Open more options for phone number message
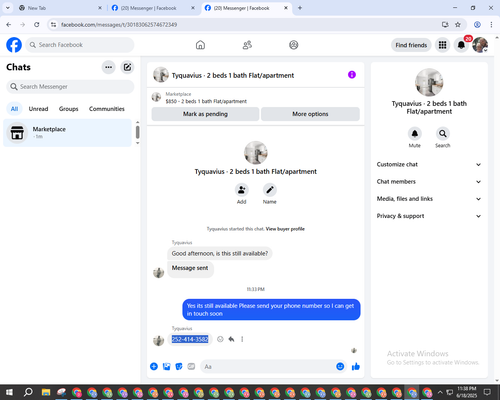Viewport: 500px width, 400px height. pyautogui.click(x=242, y=339)
